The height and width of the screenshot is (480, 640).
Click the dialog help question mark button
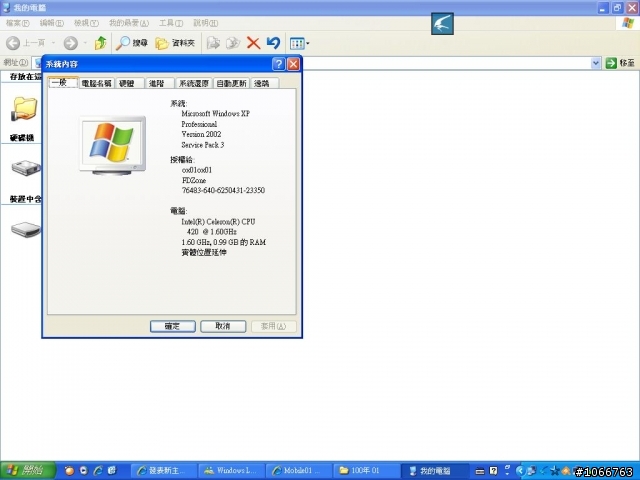tap(279, 64)
